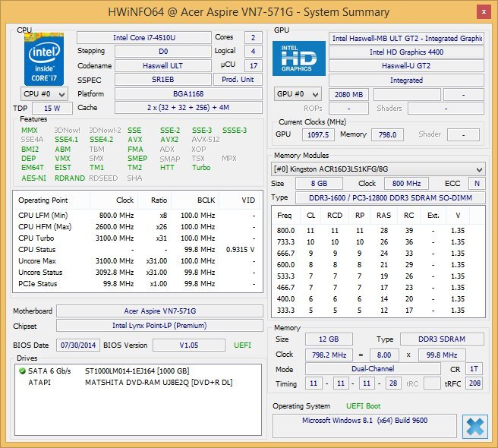Viewport: 498px width, 448px height.
Task: Click the module clock 800 MHz field
Action: (406, 183)
